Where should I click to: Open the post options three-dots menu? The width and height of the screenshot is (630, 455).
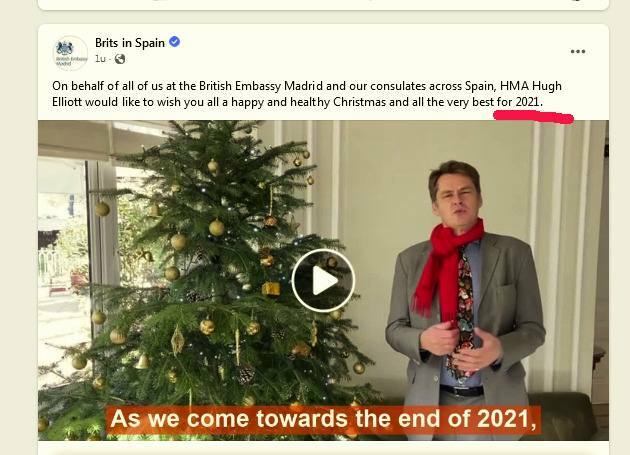(x=577, y=51)
